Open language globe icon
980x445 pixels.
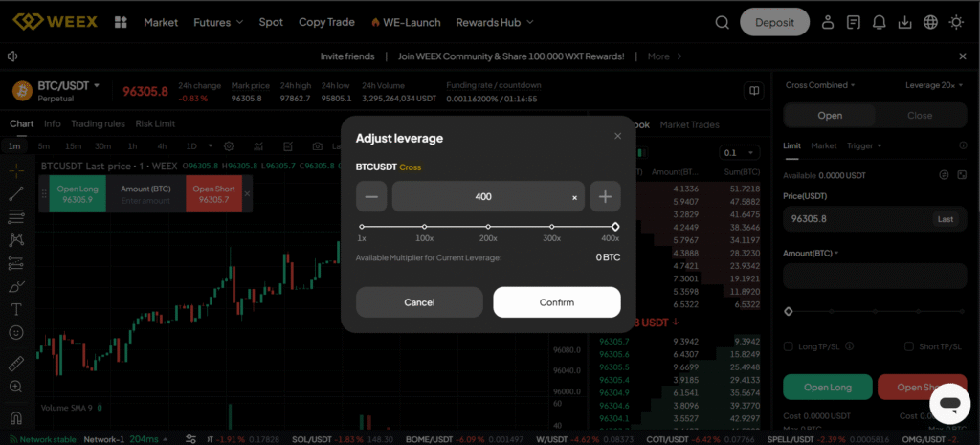coord(930,23)
